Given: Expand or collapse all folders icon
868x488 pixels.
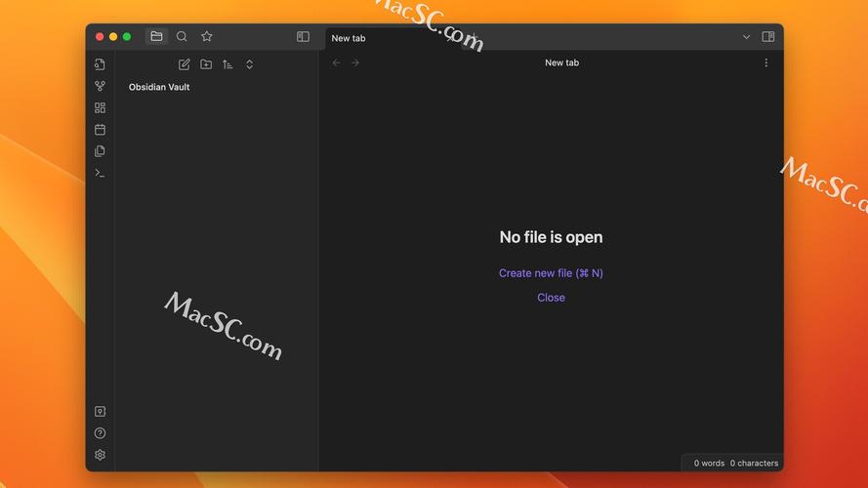Looking at the screenshot, I should pos(250,64).
